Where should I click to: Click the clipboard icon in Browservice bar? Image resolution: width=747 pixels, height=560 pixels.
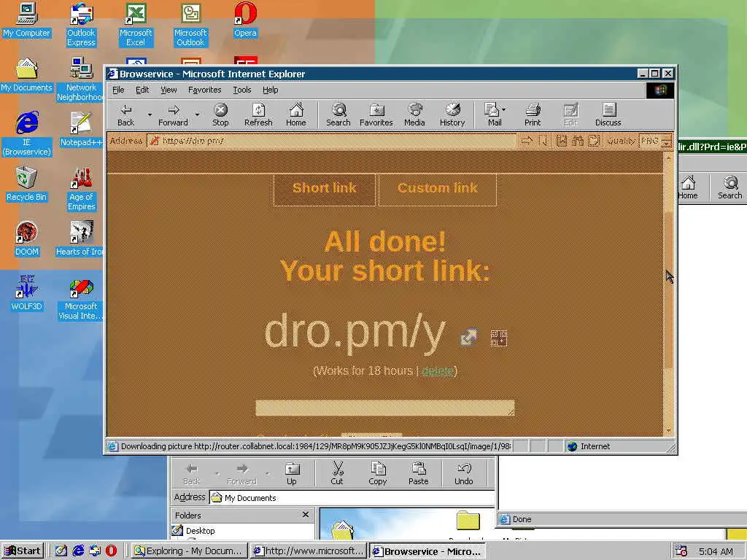pos(594,141)
